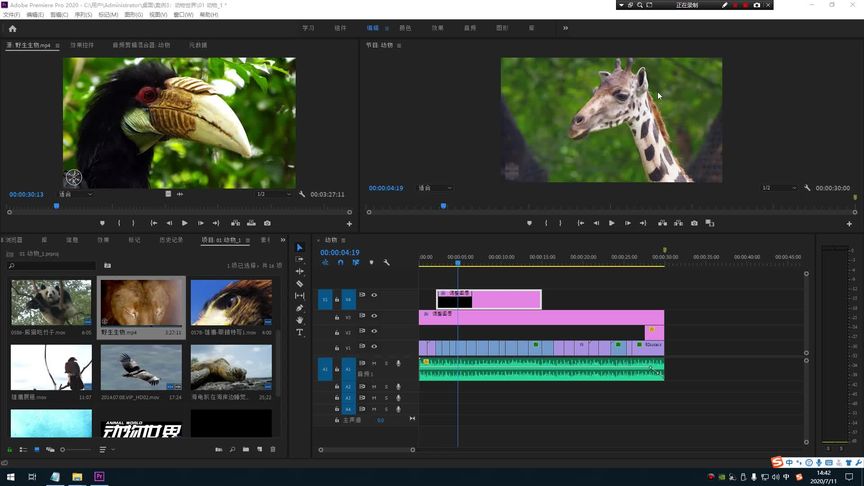Open the 文件(F) menu
Image resolution: width=864 pixels, height=486 pixels.
pos(11,15)
